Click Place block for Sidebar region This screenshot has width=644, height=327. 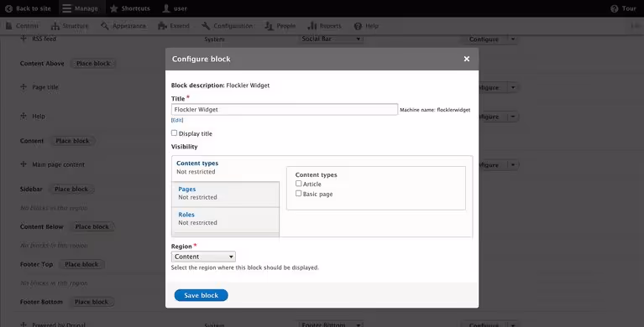71,189
